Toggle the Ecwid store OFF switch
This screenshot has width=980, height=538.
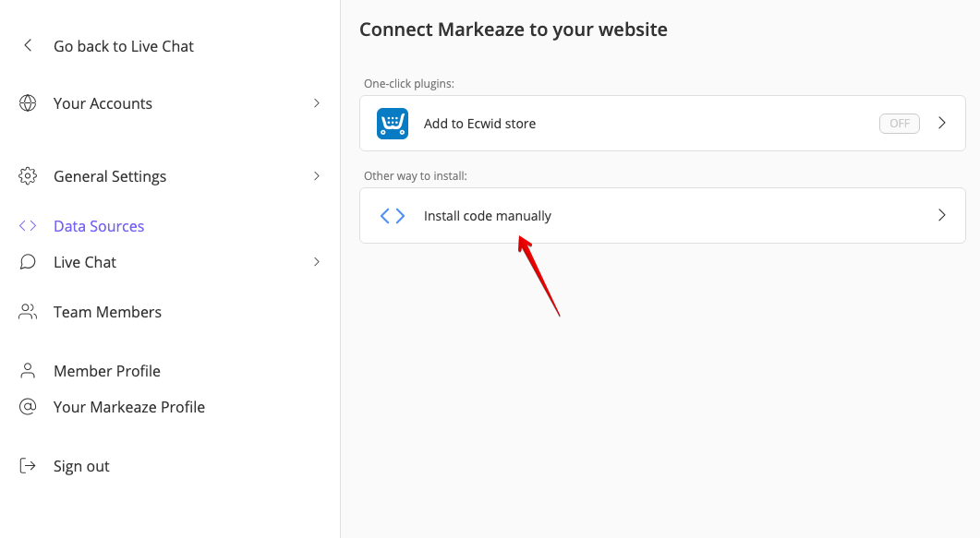coord(900,124)
